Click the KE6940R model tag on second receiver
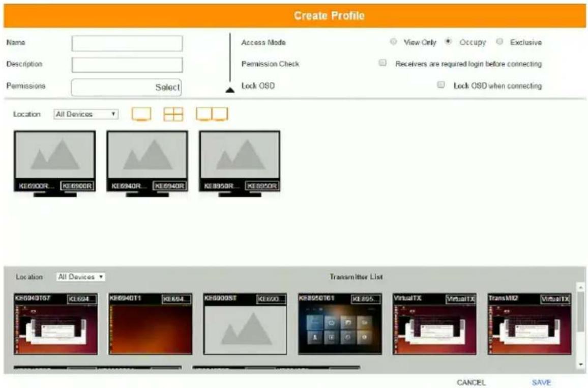The width and height of the screenshot is (588, 388). click(169, 186)
